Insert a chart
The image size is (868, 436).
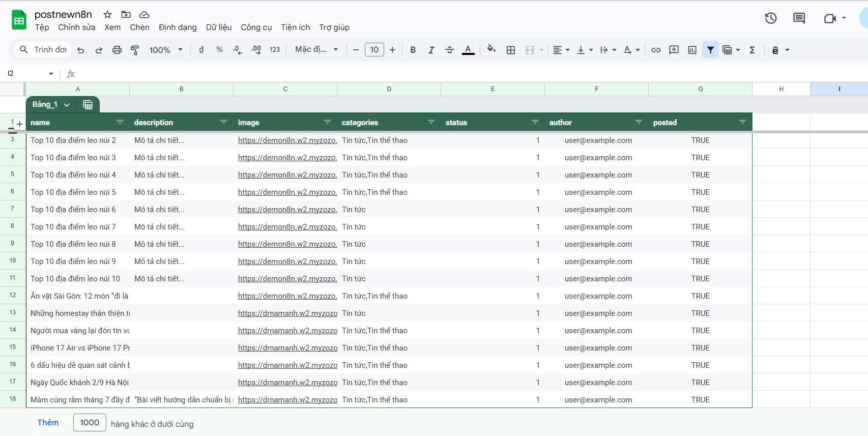[x=692, y=50]
